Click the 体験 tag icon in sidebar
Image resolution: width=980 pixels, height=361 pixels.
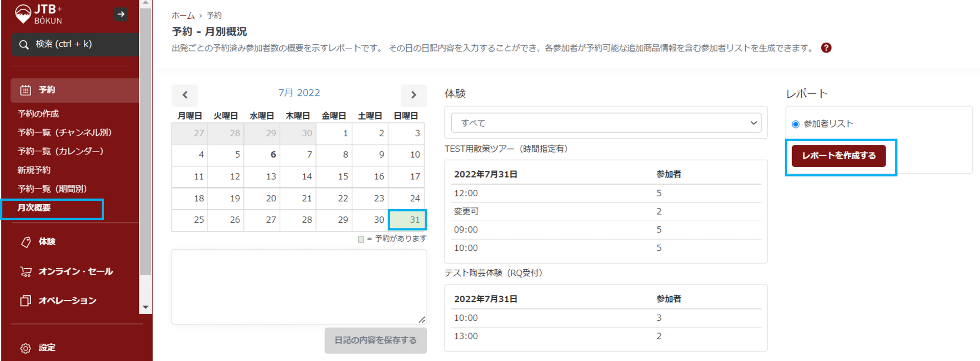point(26,242)
